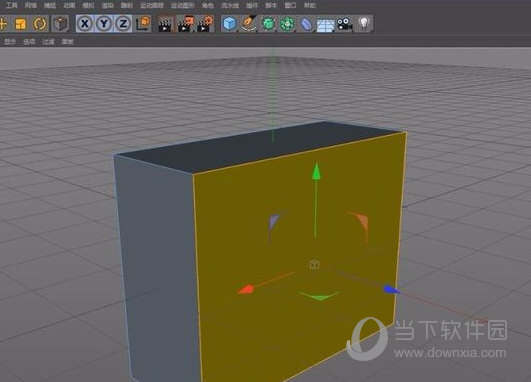
Task: Open the 雕刻 menu
Action: click(127, 5)
